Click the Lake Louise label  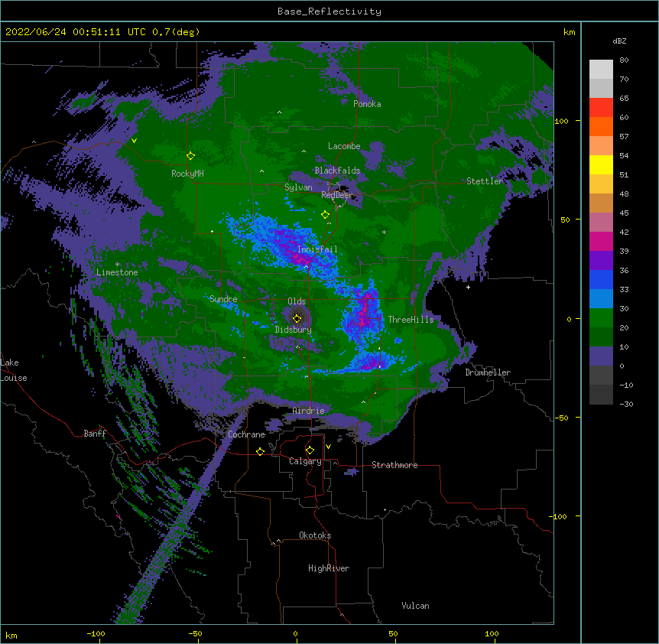(14, 370)
